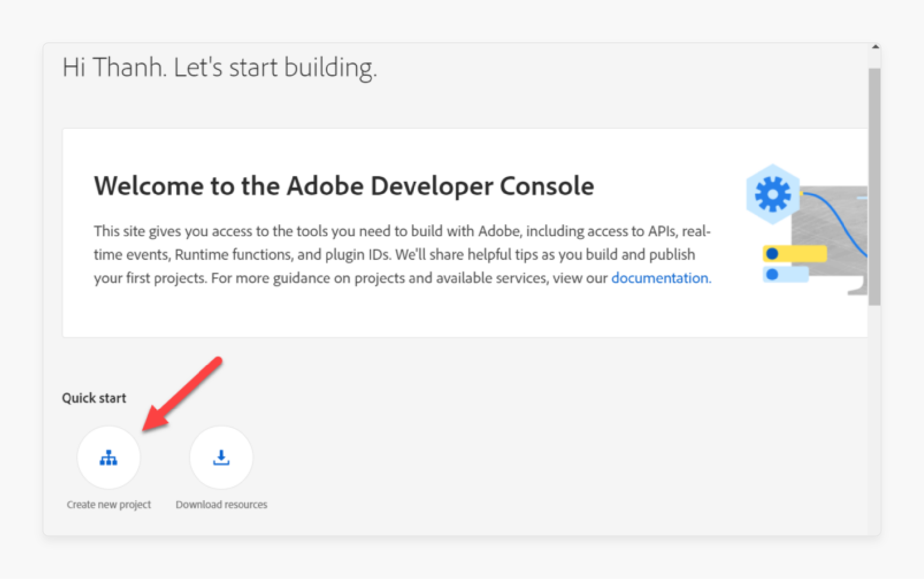The height and width of the screenshot is (579, 924).
Task: Click the Create new project icon
Action: 109,458
